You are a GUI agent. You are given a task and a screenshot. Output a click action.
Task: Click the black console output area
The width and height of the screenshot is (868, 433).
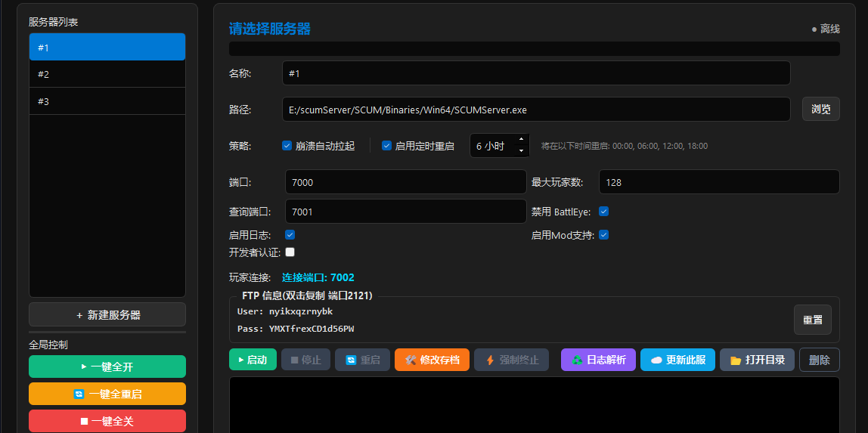tap(535, 405)
